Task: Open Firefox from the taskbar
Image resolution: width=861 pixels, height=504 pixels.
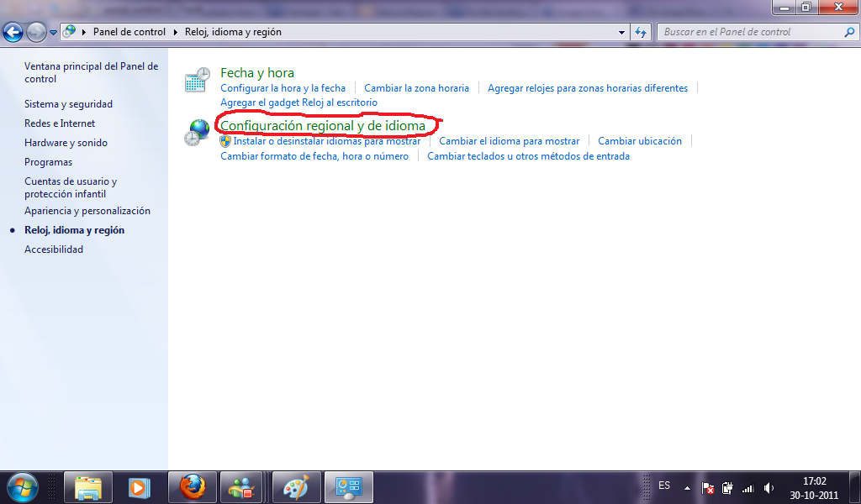Action: pyautogui.click(x=193, y=487)
